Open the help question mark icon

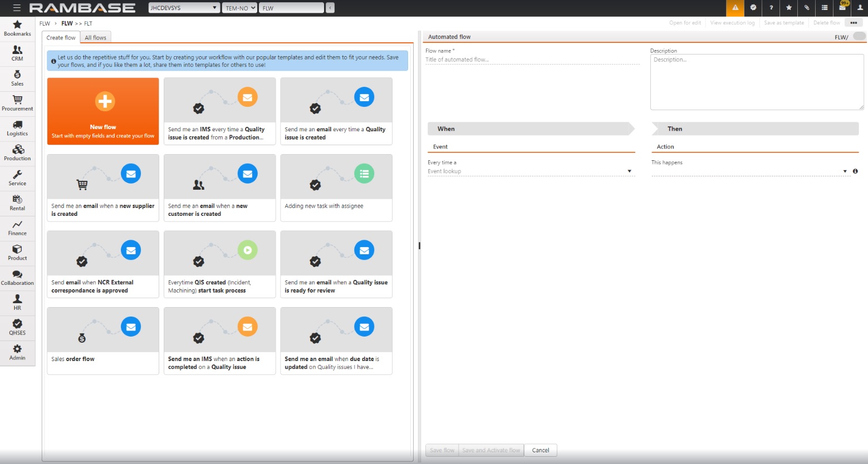click(x=771, y=8)
